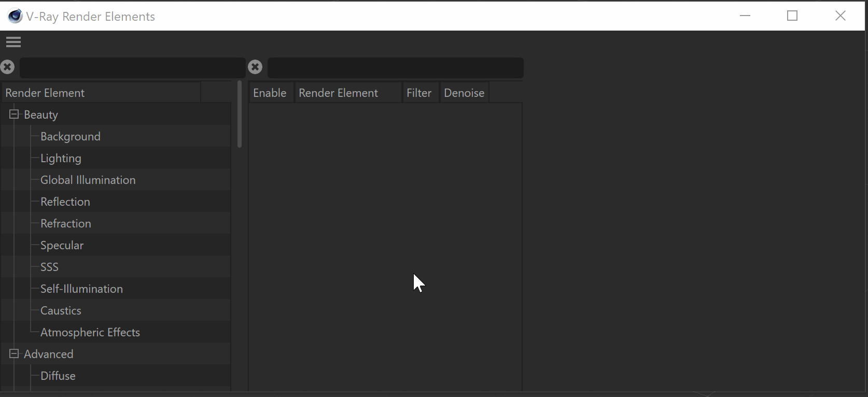Click the right list Render Element column header

point(348,93)
